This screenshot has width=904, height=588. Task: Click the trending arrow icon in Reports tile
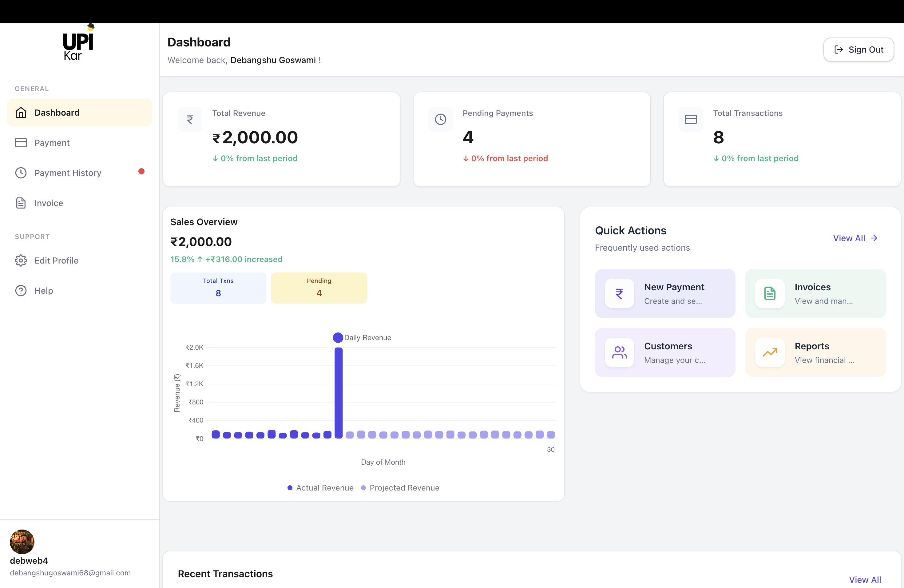770,352
